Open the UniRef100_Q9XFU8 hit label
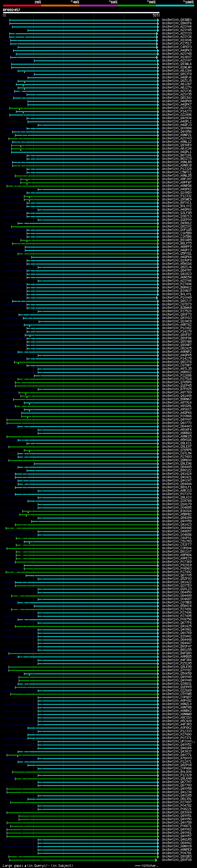The width and height of the screenshot is (197, 868). [x=177, y=860]
